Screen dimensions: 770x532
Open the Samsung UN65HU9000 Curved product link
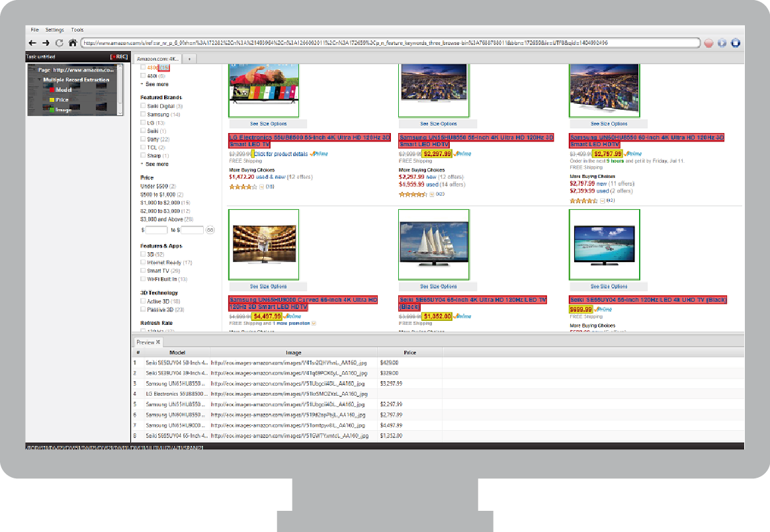pyautogui.click(x=303, y=303)
